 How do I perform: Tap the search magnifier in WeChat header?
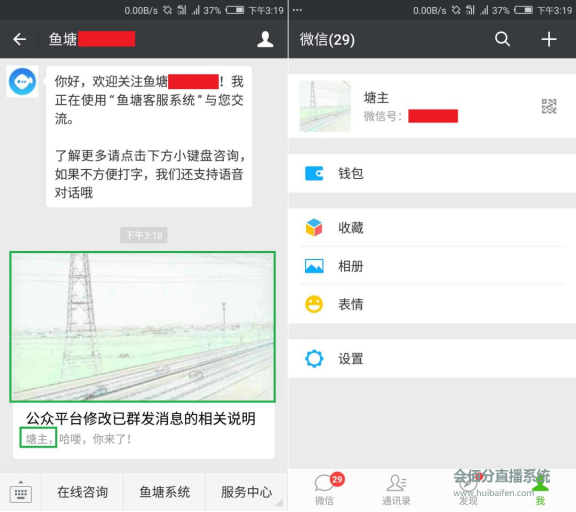pyautogui.click(x=502, y=39)
